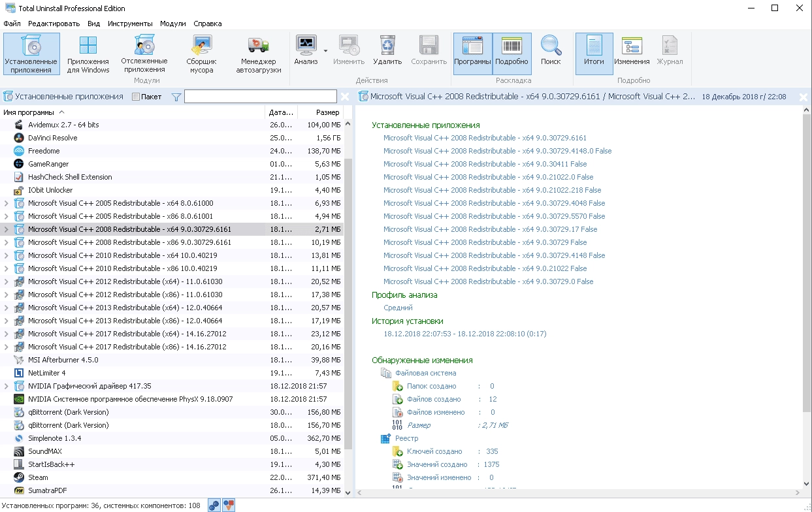Click the DaVinci Resolve program icon
The image size is (812, 512).
click(x=19, y=138)
